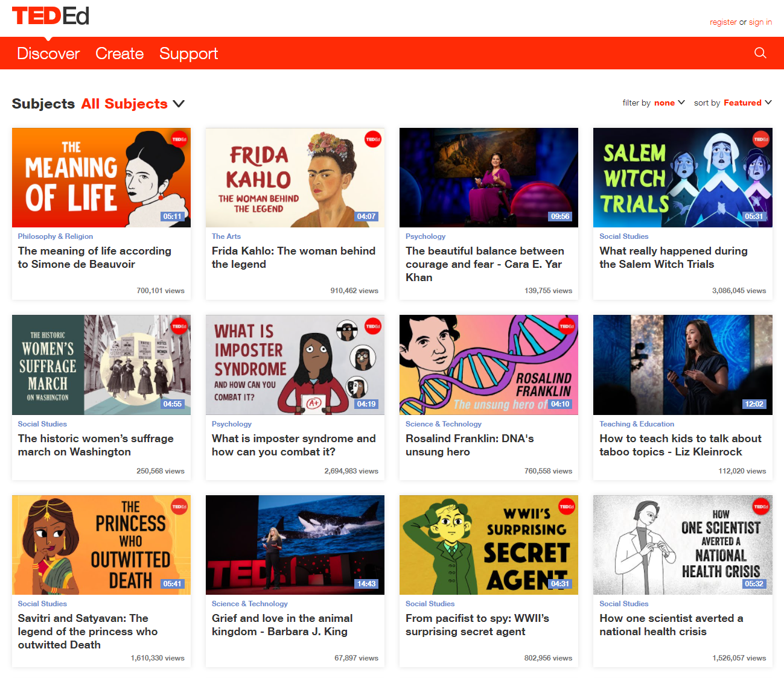Image resolution: width=784 pixels, height=678 pixels.
Task: Open search via magnifying glass icon
Action: click(x=760, y=53)
